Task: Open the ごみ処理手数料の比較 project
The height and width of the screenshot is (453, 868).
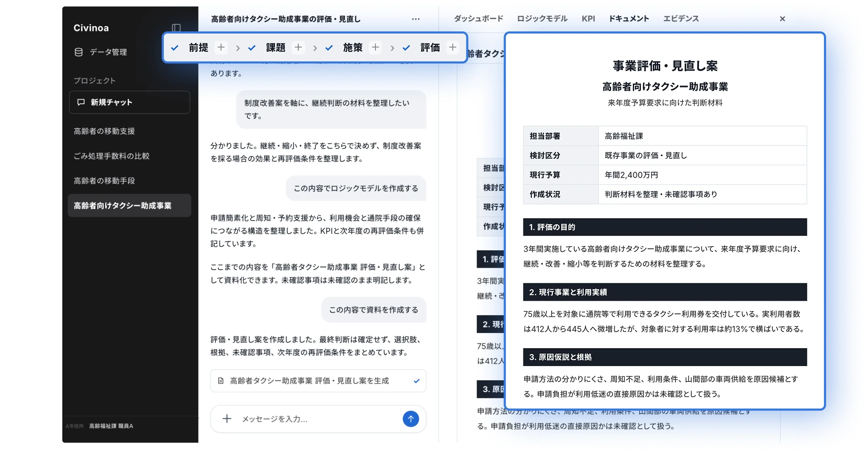Action: [x=112, y=156]
